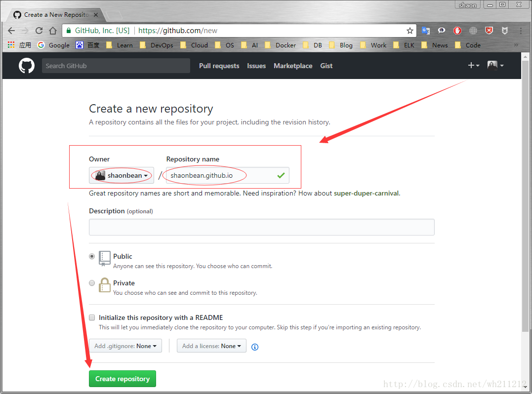Reload the page
Screen dimensions: 532x394
(39, 30)
